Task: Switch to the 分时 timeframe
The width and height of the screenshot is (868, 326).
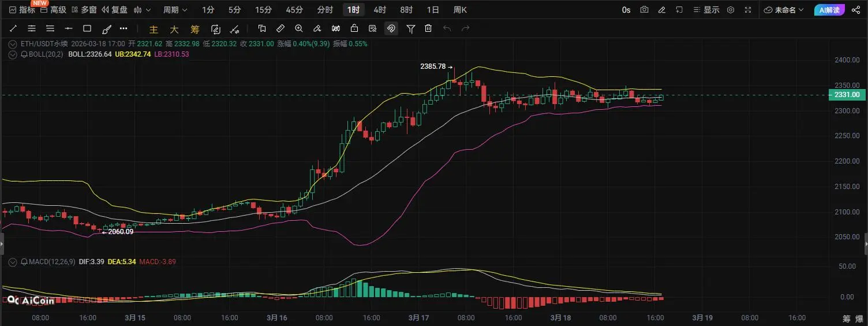Action: pos(325,10)
